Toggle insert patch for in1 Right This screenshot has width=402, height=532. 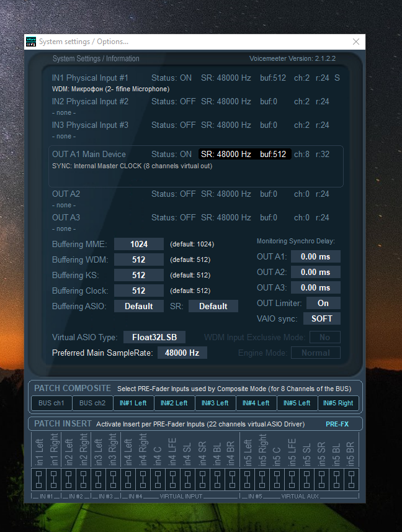(53, 479)
